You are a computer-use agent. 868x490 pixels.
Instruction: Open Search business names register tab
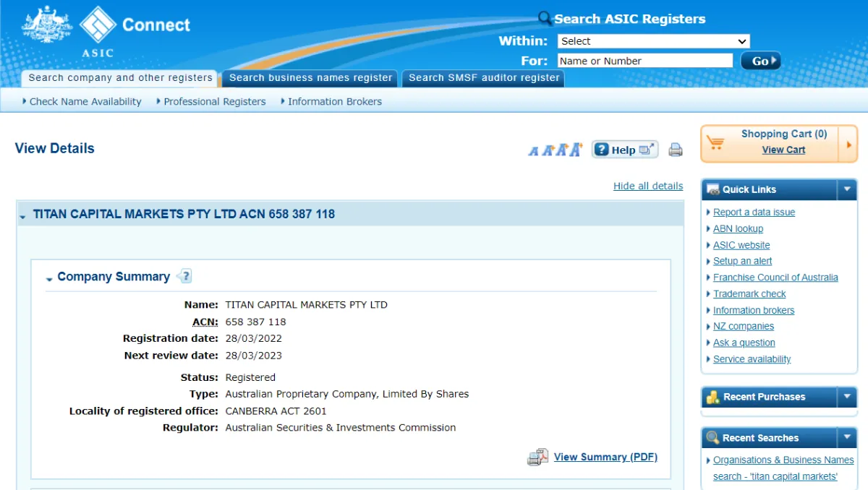coord(310,78)
